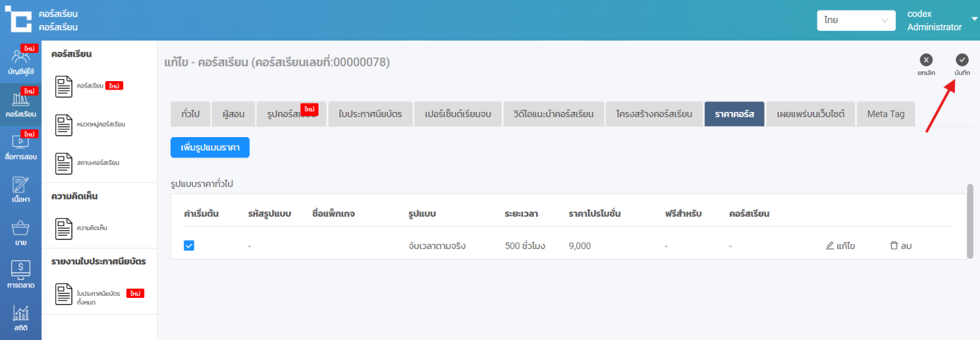980x340 pixels.
Task: Uncheck the default (ค่าเริ่มต้น) price checkbox
Action: pyautogui.click(x=189, y=246)
